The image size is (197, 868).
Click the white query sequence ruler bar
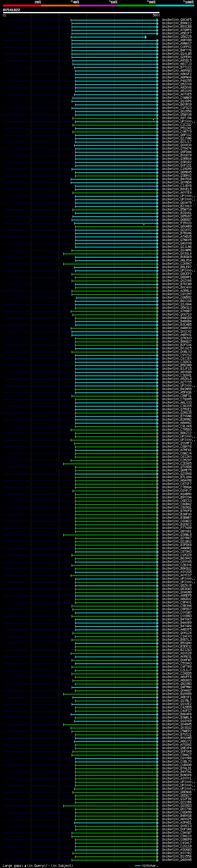pyautogui.click(x=81, y=12)
